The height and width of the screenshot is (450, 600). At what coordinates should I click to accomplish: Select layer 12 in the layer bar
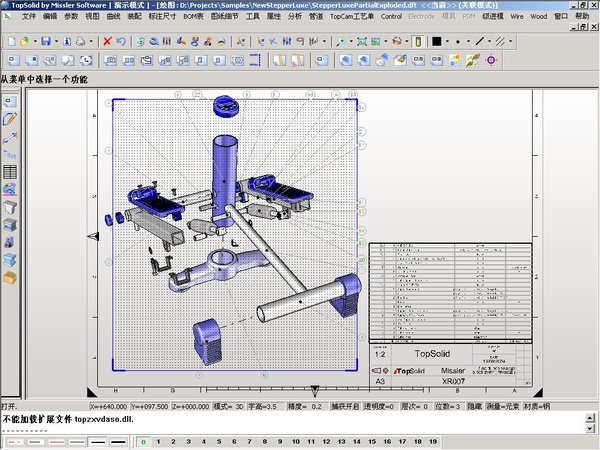click(x=326, y=440)
